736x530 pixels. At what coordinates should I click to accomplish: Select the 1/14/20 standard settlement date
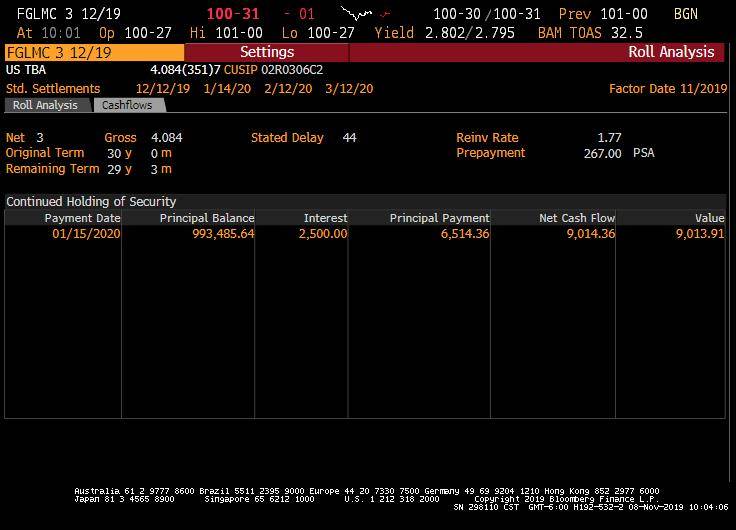click(x=227, y=89)
